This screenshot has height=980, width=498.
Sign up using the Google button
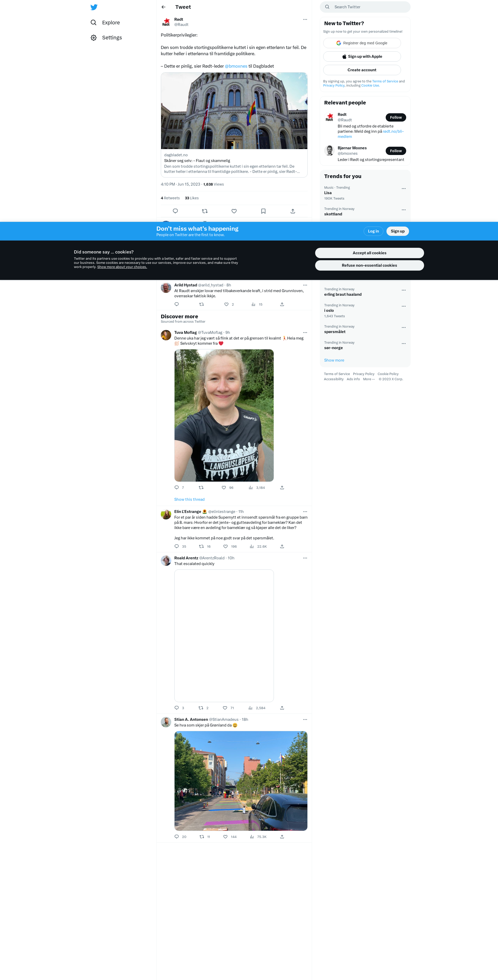pyautogui.click(x=362, y=43)
